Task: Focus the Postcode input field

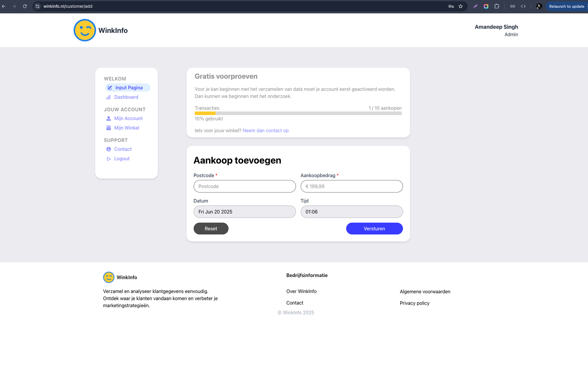Action: 244,187
